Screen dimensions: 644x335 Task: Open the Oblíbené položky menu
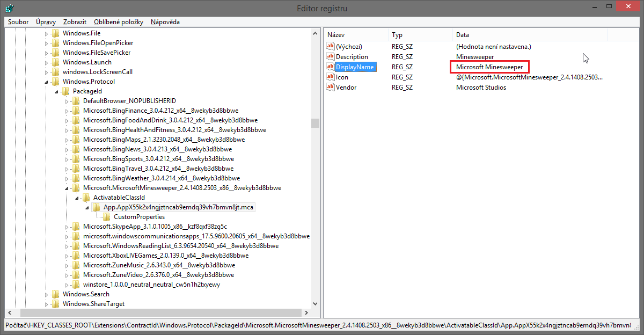pyautogui.click(x=118, y=22)
